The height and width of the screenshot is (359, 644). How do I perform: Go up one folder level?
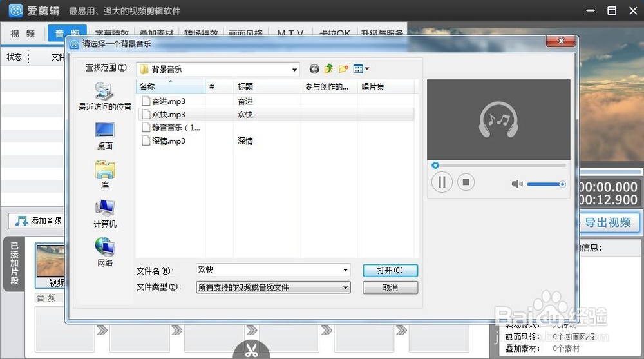[x=328, y=69]
